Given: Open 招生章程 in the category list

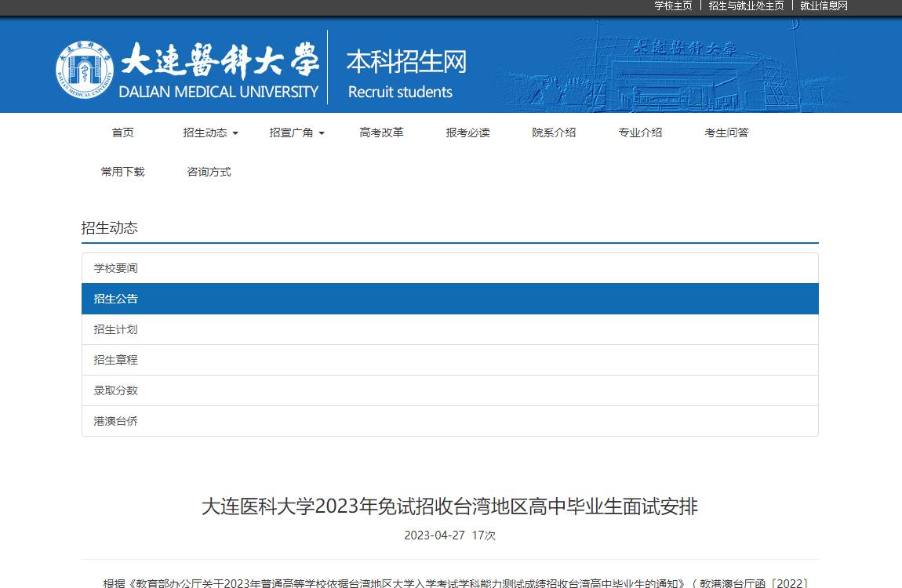Looking at the screenshot, I should (450, 360).
